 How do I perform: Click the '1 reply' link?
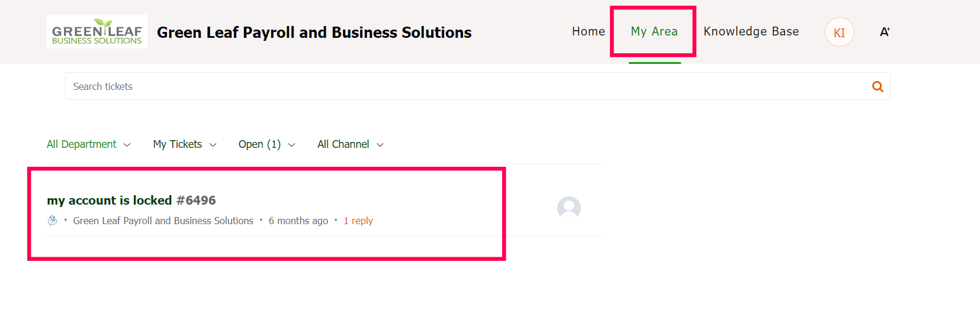pos(358,221)
